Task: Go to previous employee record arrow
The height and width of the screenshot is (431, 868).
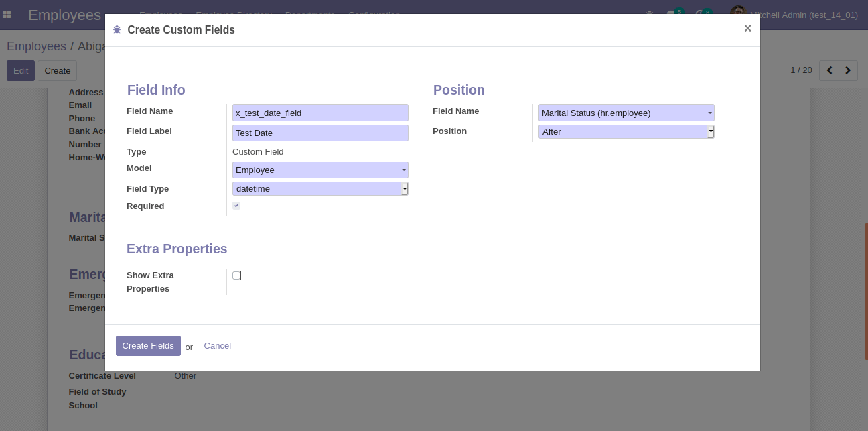Action: [830, 70]
